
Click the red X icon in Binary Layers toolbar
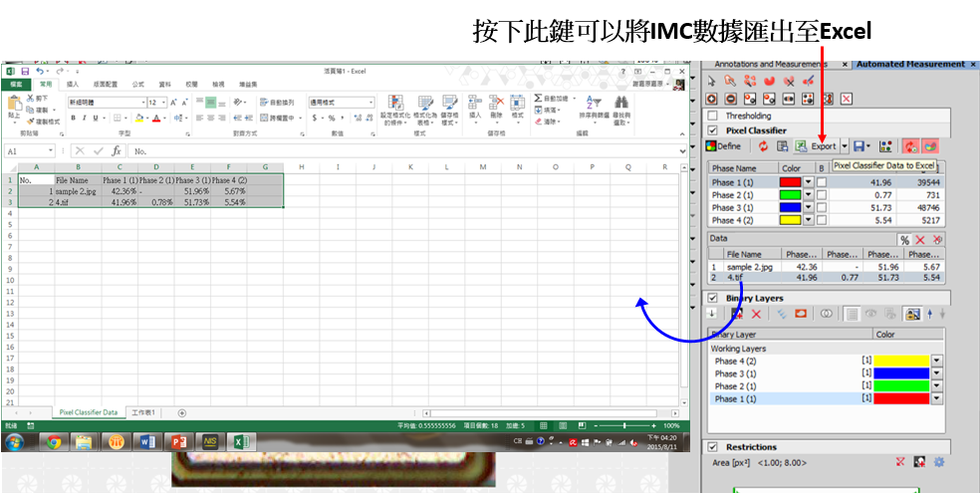pos(756,315)
